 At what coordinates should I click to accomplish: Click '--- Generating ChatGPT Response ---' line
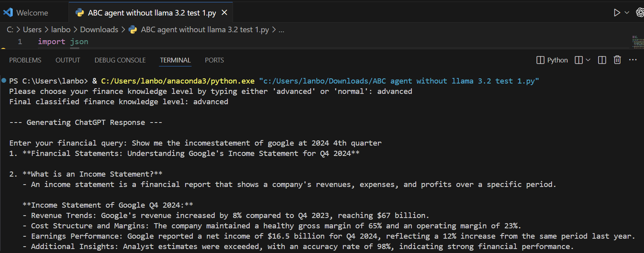tap(86, 123)
